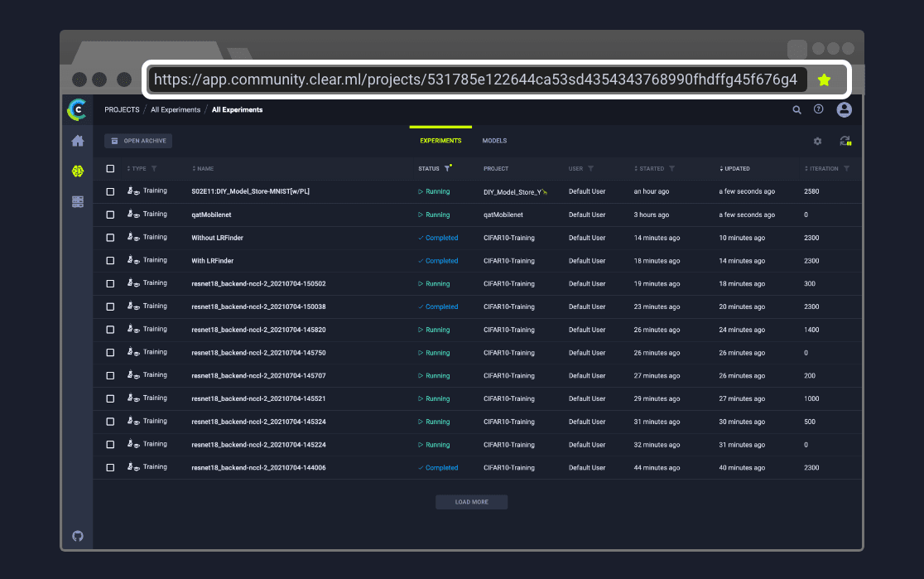Screen dimensions: 924x579
Task: Open the help question mark icon
Action: pyautogui.click(x=819, y=109)
